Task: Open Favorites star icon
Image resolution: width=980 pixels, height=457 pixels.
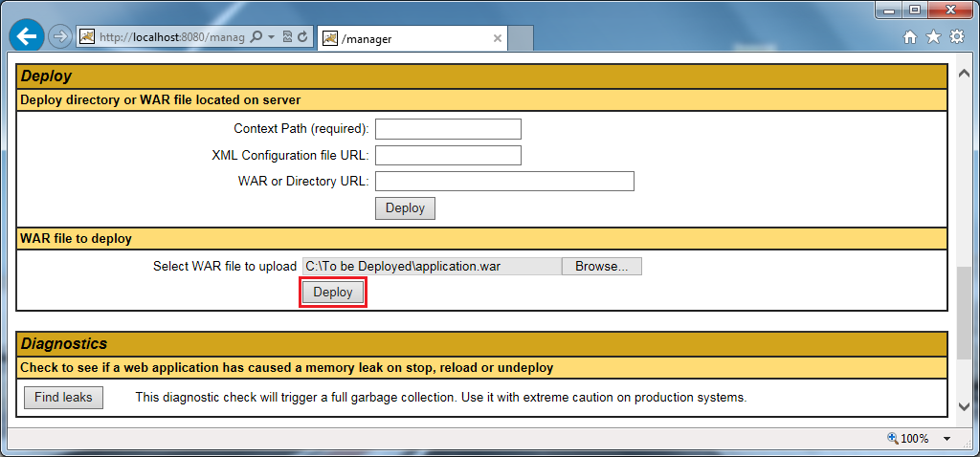Action: tap(933, 38)
